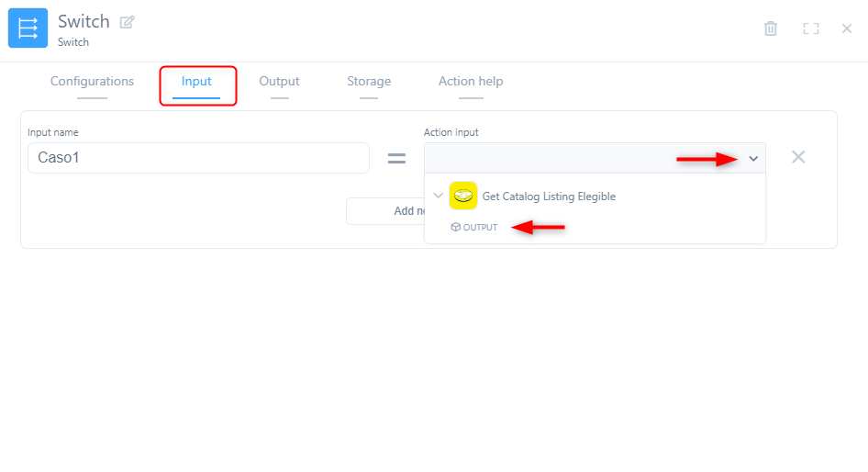Select the Input tab
Viewport: 868px width, 472px height.
(196, 82)
